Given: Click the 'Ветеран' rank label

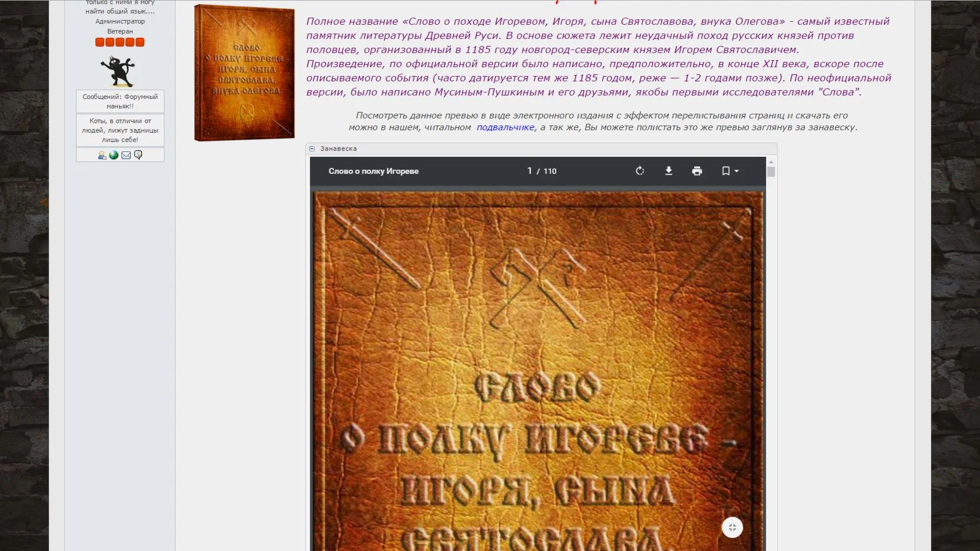Looking at the screenshot, I should coord(120,31).
